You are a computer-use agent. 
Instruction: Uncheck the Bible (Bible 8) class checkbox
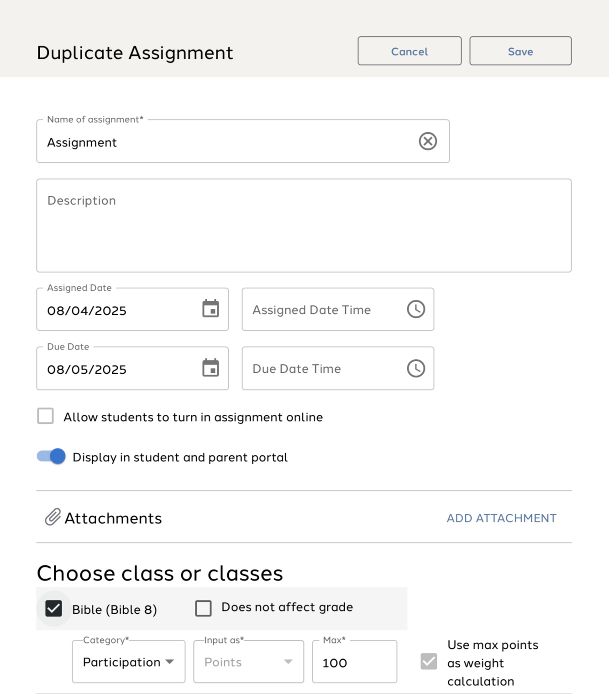point(54,608)
